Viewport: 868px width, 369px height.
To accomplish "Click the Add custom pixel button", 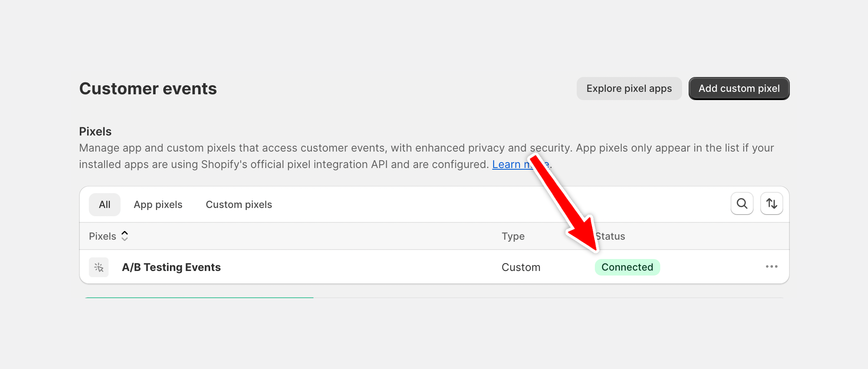I will pos(739,89).
